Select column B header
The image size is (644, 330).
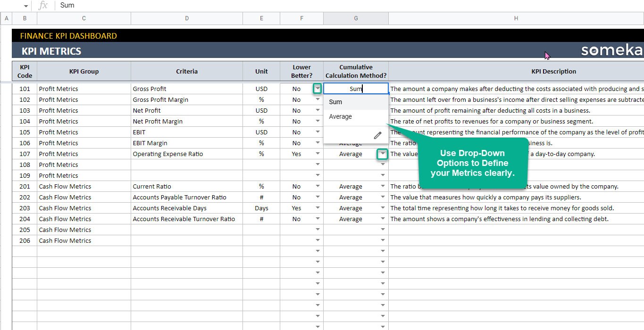coord(25,18)
